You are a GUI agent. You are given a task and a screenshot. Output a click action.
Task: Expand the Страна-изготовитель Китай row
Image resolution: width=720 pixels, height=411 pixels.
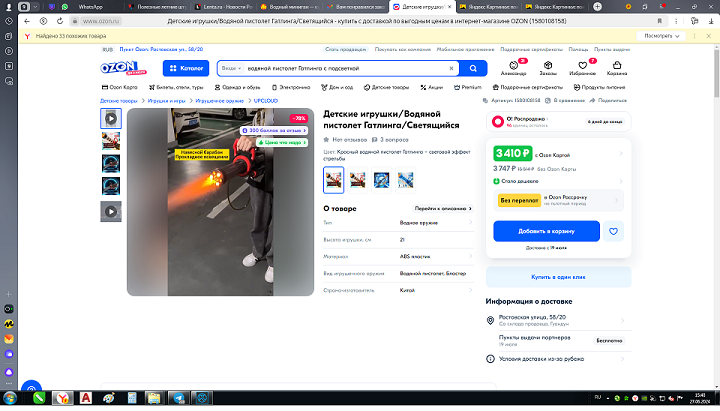coord(398,290)
